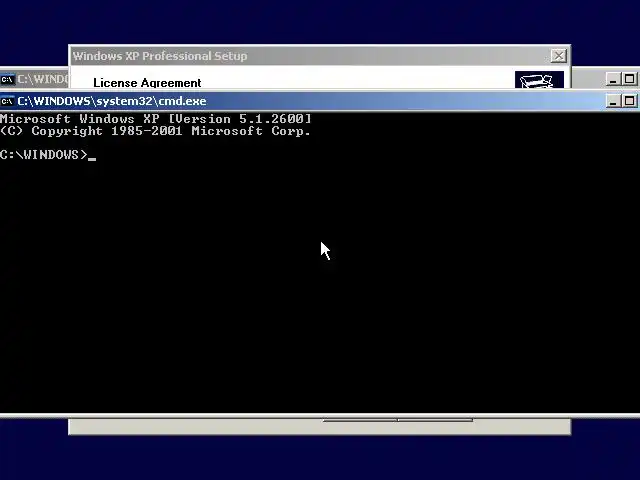
Task: Minimize the background command prompt window
Action: 613,79
